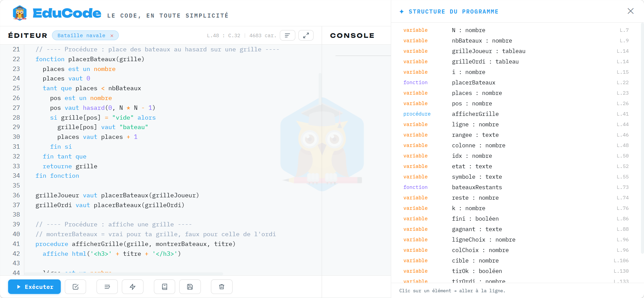The image size is (644, 298).
Task: Go to rangee : texte entry
Action: coord(516,135)
